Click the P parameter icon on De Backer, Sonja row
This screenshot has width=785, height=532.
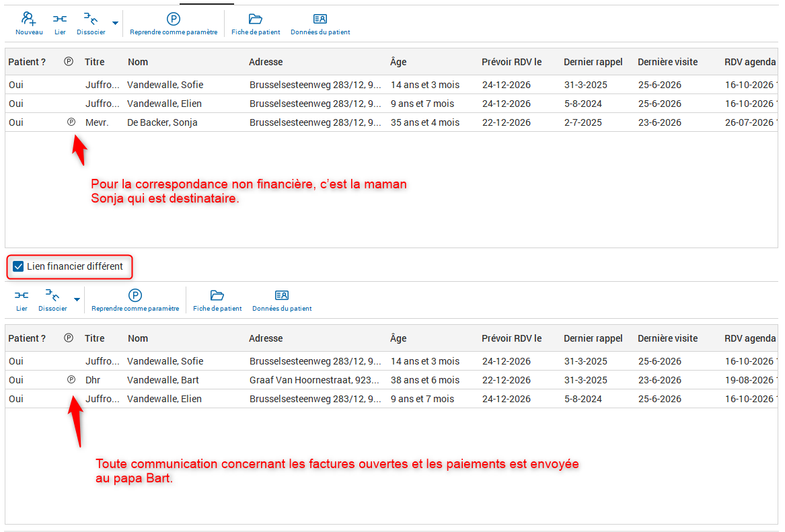pyautogui.click(x=71, y=122)
